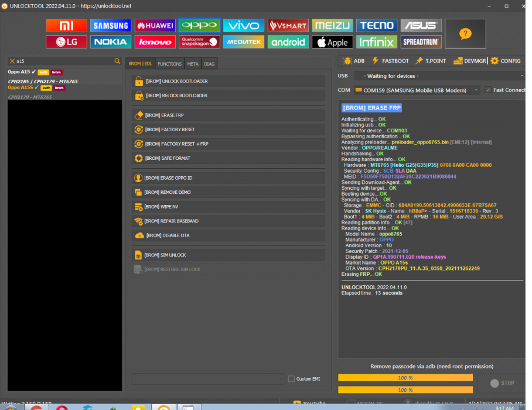Choose the Nokia brand logo
Image resolution: width=532 pixels, height=410 pixels.
point(111,42)
